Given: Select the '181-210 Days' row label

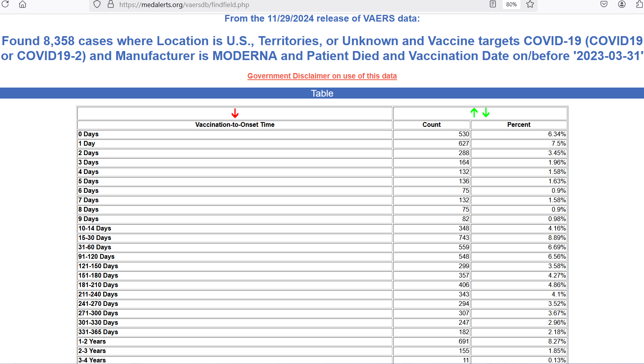Looking at the screenshot, I should (x=98, y=285).
